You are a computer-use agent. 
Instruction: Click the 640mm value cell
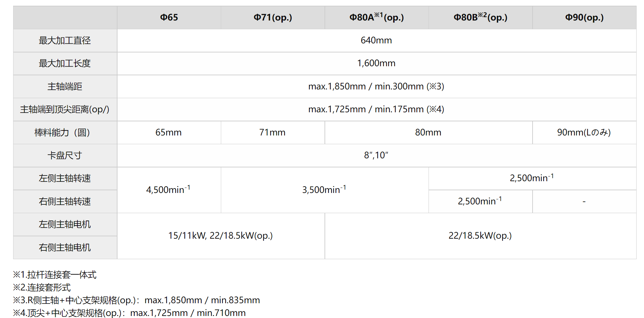[x=376, y=40]
